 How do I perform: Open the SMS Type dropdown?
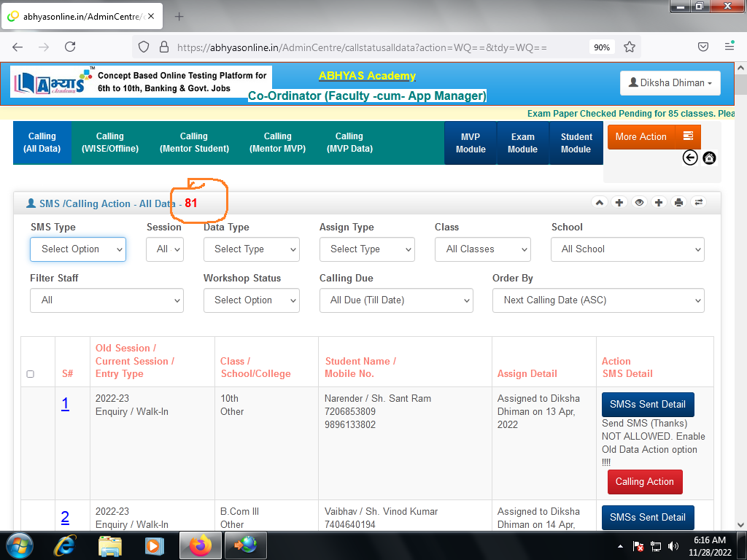pos(78,249)
